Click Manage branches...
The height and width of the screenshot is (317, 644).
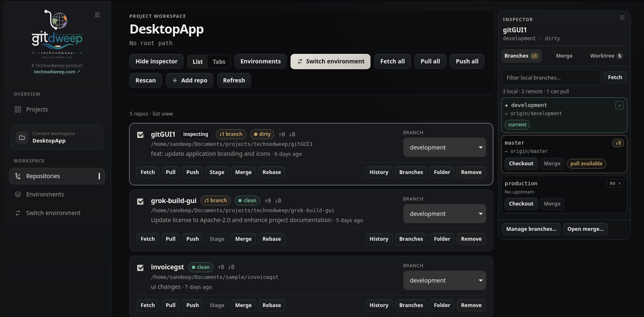(x=531, y=229)
